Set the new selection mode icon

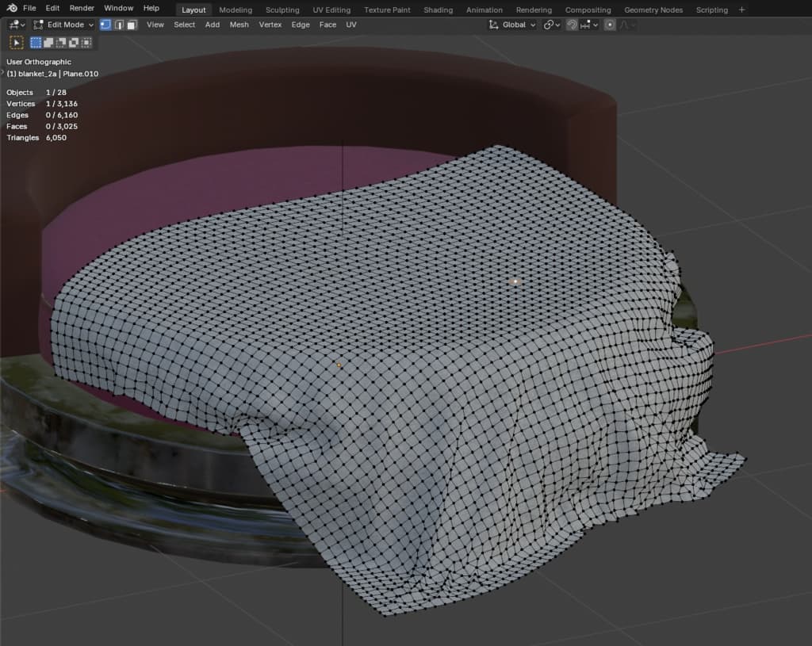coord(36,42)
